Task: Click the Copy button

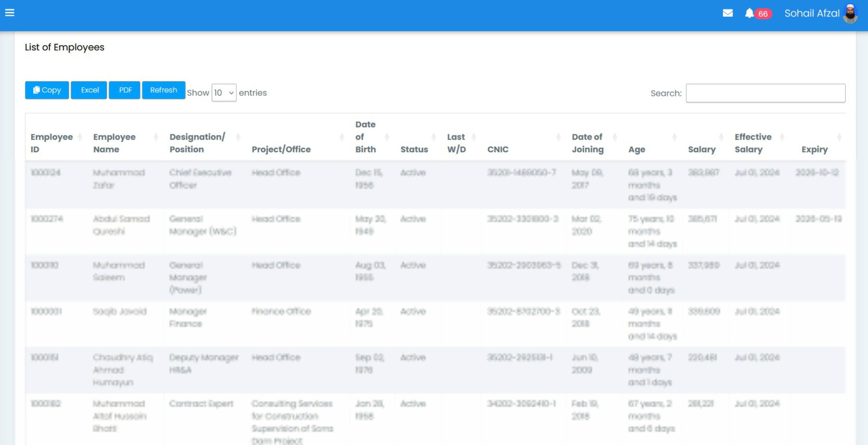Action: pyautogui.click(x=47, y=90)
